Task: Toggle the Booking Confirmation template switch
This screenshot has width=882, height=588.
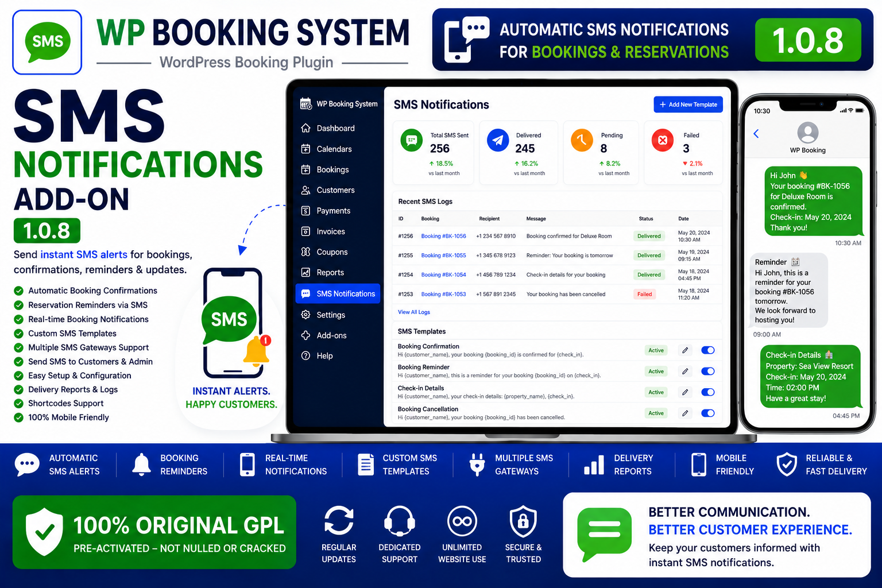Action: (708, 350)
